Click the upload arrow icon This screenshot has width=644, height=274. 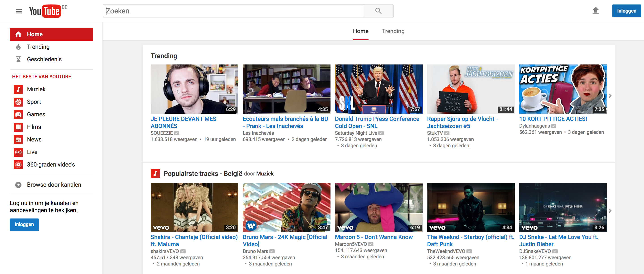[x=595, y=11]
